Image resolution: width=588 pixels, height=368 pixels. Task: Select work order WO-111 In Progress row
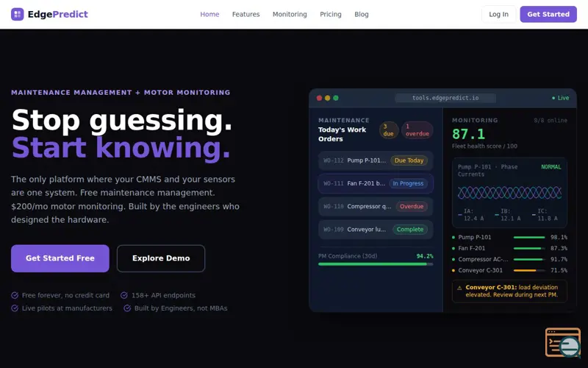click(375, 183)
